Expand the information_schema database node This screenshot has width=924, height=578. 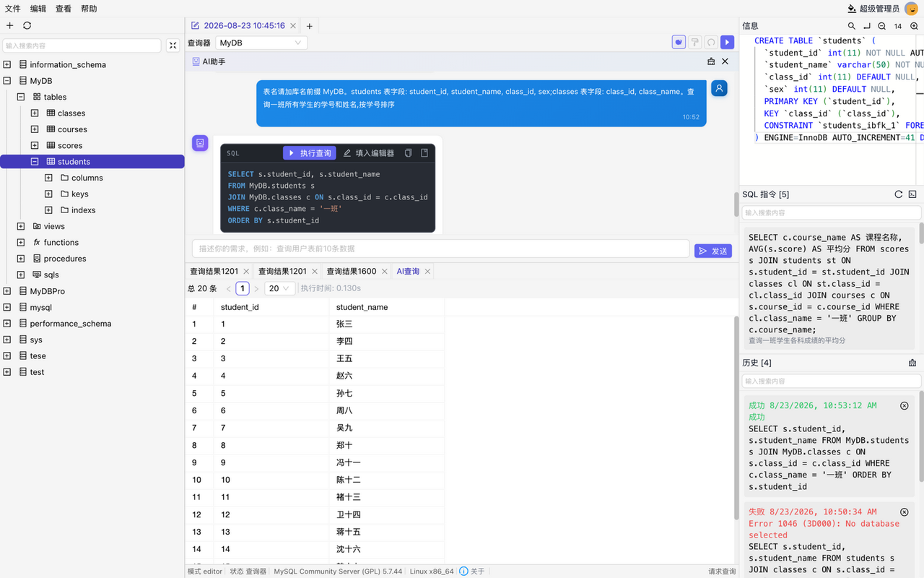[x=7, y=65]
